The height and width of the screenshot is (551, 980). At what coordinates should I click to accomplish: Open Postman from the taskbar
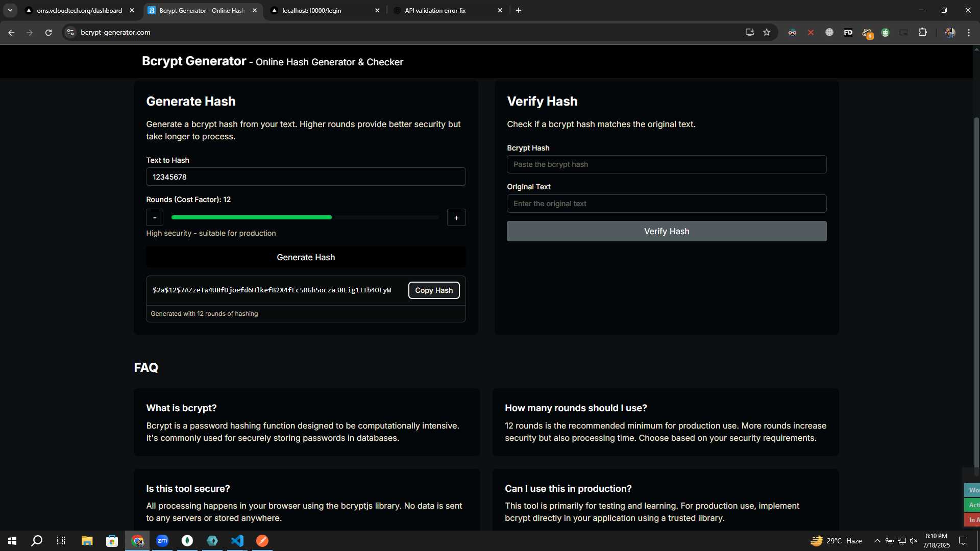[262, 541]
